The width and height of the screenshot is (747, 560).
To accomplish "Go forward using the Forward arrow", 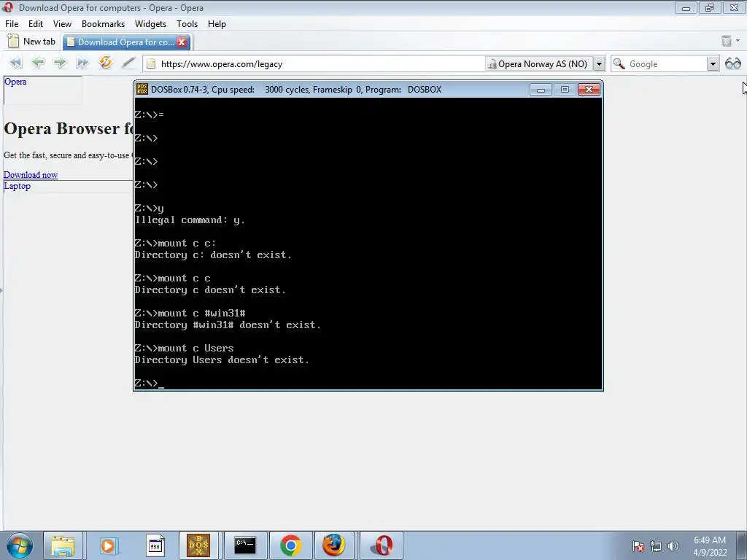I will (60, 63).
